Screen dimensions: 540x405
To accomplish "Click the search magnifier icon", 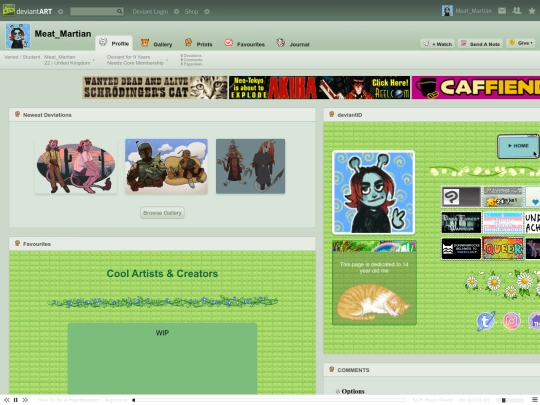I will [120, 11].
